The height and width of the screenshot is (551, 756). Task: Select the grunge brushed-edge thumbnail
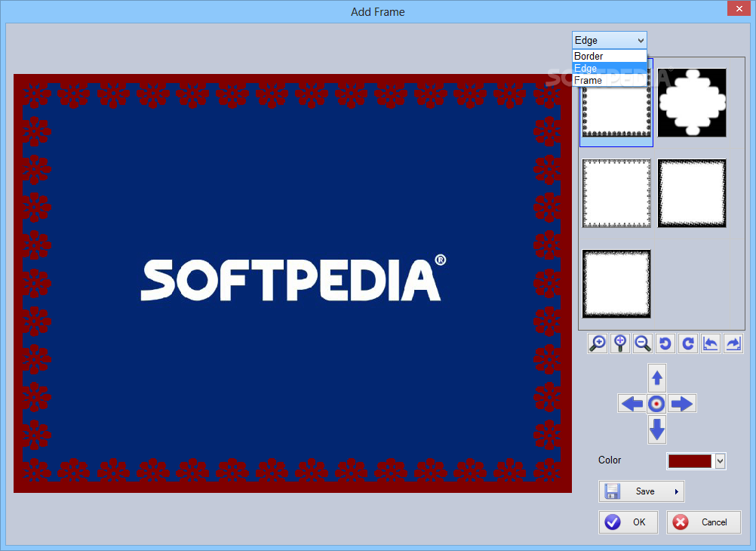[x=616, y=284]
